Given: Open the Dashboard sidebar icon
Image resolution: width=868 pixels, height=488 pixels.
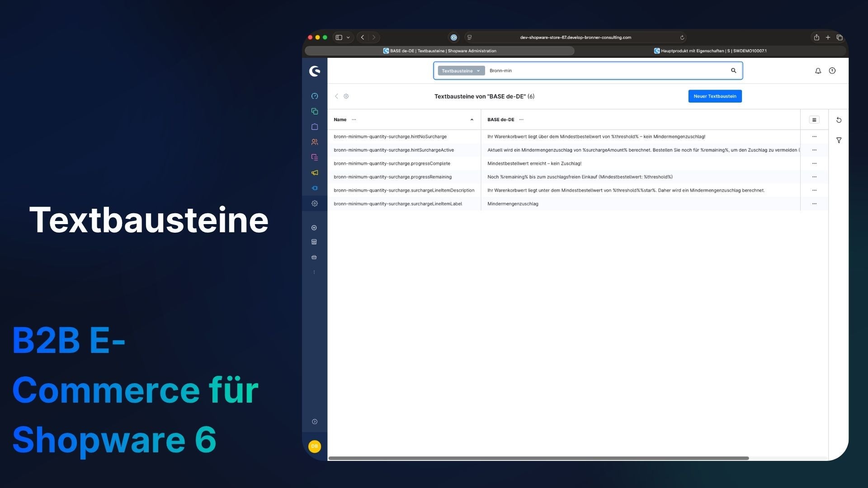Looking at the screenshot, I should click(x=315, y=96).
